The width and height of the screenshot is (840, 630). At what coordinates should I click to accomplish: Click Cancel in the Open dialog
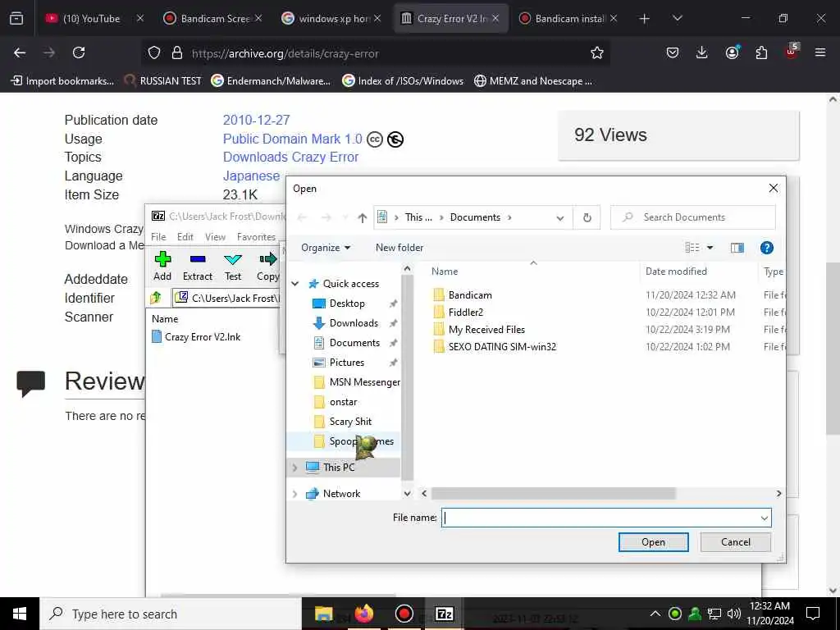pyautogui.click(x=736, y=542)
